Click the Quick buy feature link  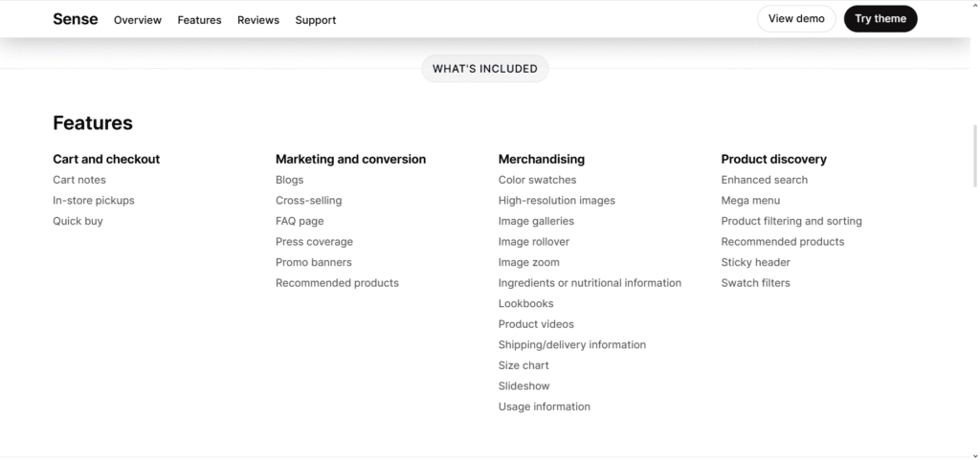click(78, 221)
